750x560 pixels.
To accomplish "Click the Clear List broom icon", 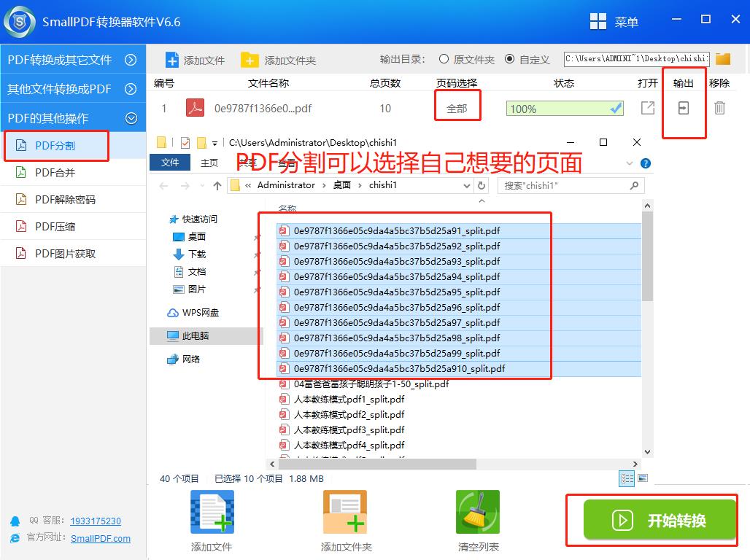I will click(x=477, y=512).
